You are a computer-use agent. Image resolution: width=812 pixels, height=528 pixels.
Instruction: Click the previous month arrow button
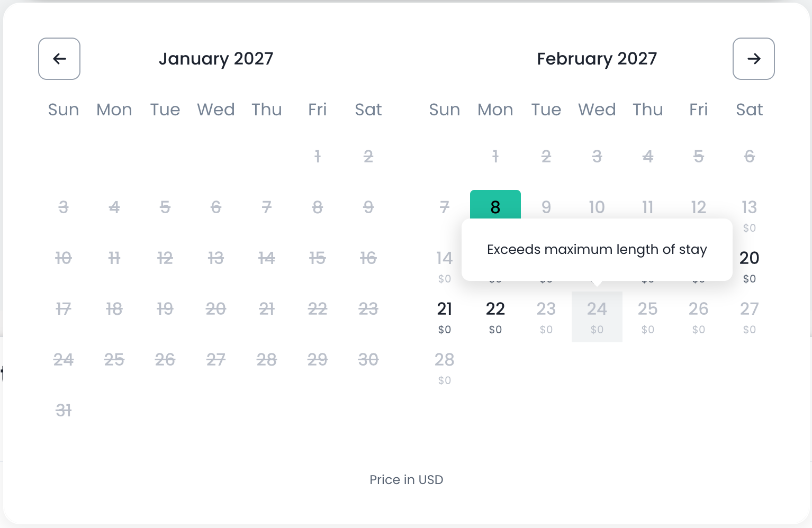click(x=59, y=59)
